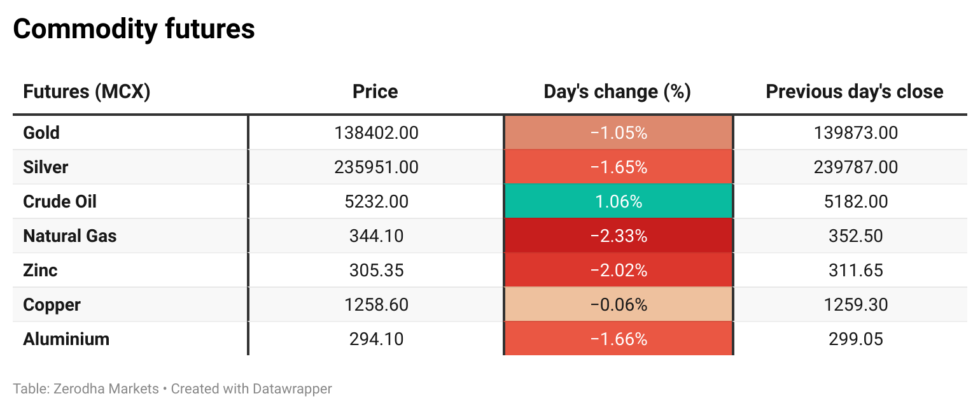Image resolution: width=980 pixels, height=410 pixels.
Task: Click the "Created with Datawrapper" text
Action: click(251, 388)
